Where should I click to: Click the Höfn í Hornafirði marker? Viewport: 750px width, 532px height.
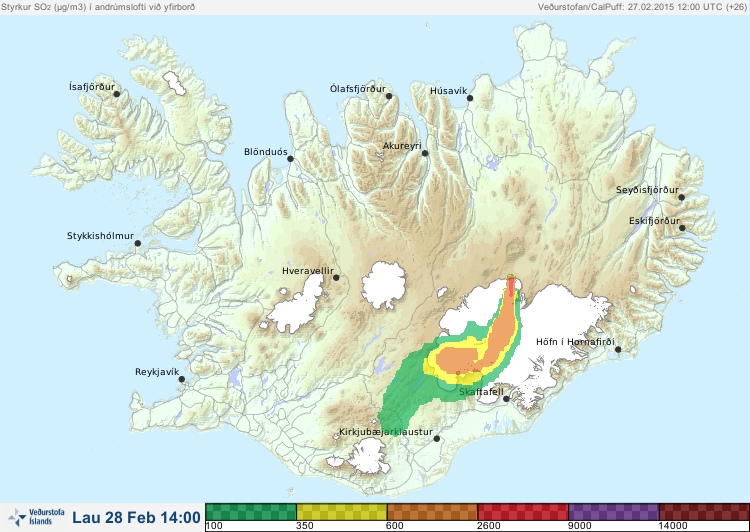(x=618, y=350)
